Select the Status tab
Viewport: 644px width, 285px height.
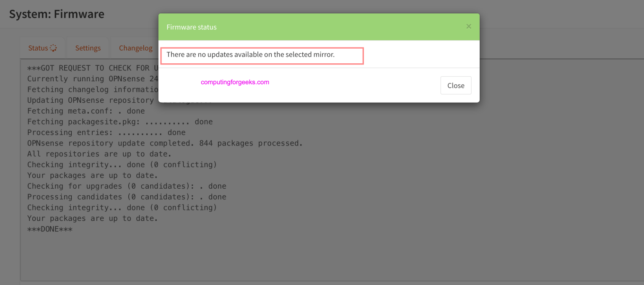(38, 48)
